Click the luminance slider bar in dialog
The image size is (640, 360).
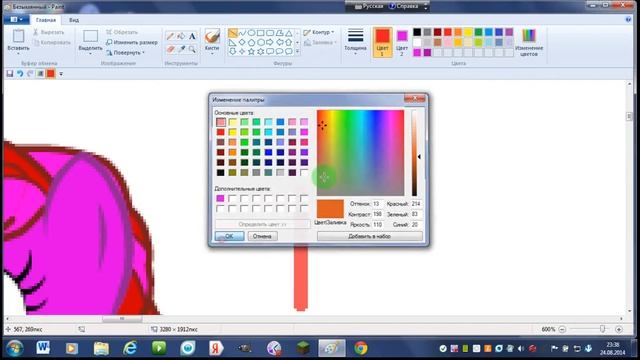(414, 153)
